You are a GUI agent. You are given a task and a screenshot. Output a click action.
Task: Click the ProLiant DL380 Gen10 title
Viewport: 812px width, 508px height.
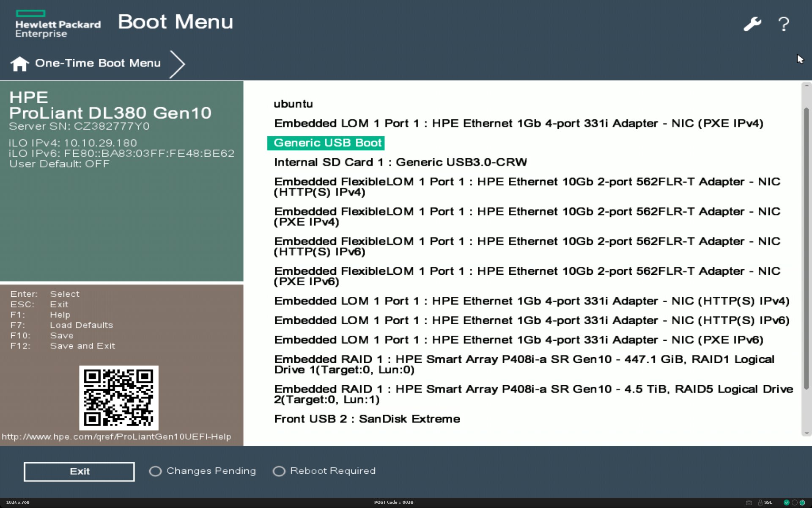coord(110,113)
